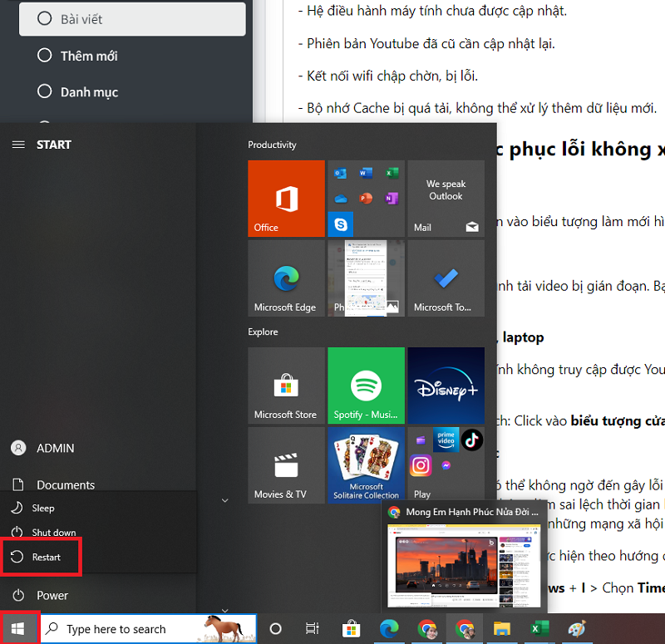
Task: Open the Movies & TV tile
Action: point(286,465)
